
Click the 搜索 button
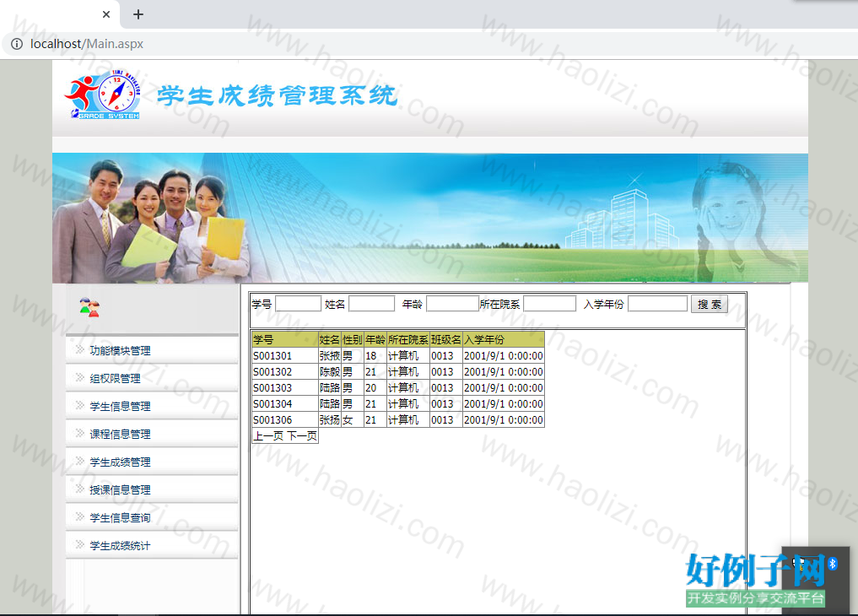tap(710, 304)
